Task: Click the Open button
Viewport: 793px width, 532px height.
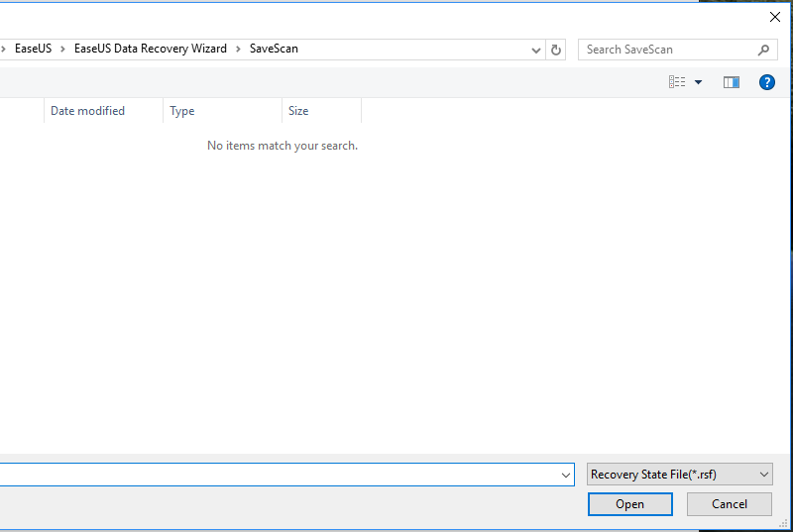Action: click(630, 504)
